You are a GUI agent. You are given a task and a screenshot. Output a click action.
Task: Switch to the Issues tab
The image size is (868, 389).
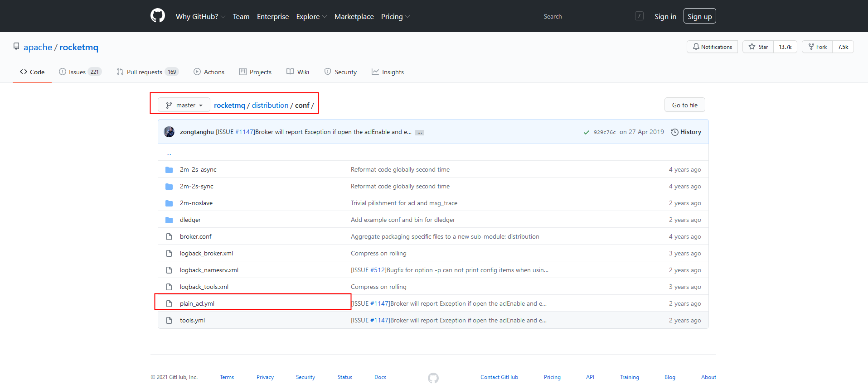click(x=80, y=72)
